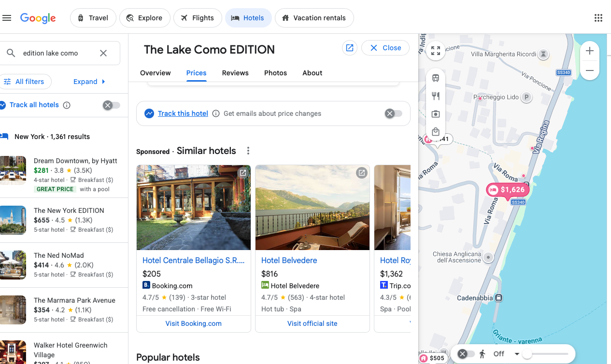This screenshot has width=611, height=364.
Task: Click Chiesa Anglicana map marker
Action: click(x=488, y=257)
